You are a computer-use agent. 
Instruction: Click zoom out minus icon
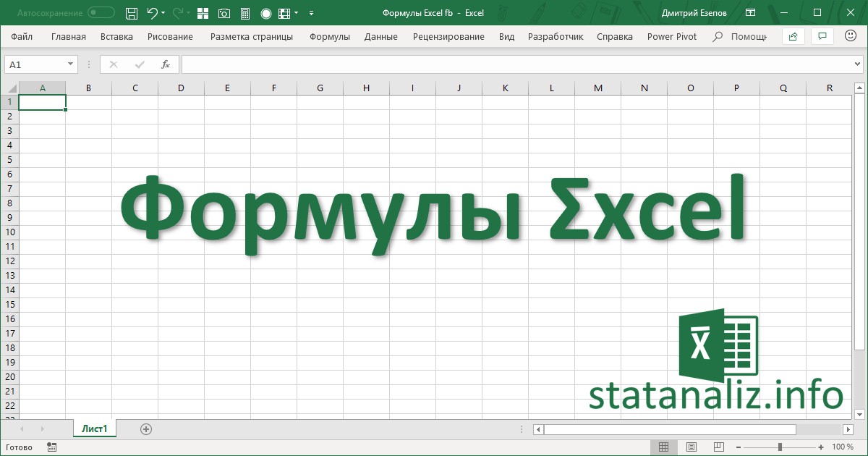(739, 447)
